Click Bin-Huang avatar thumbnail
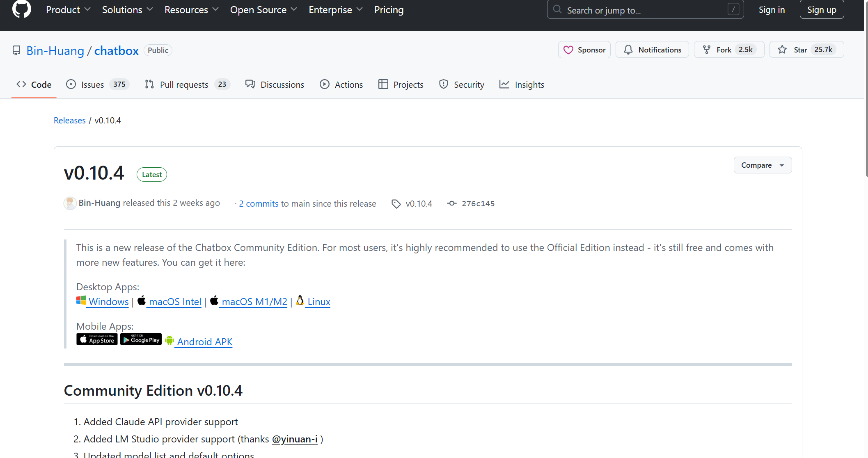This screenshot has width=868, height=458. click(70, 203)
